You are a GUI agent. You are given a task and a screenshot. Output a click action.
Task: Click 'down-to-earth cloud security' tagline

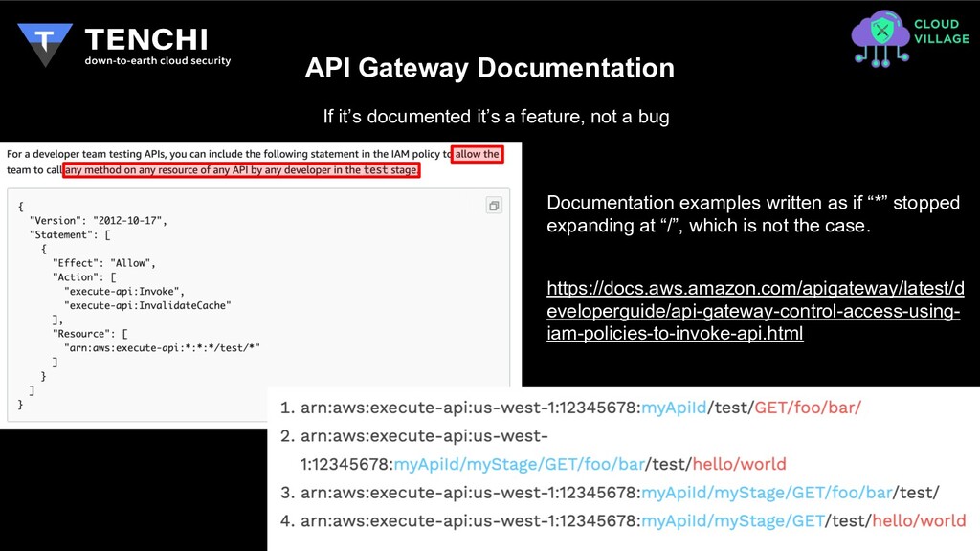158,60
